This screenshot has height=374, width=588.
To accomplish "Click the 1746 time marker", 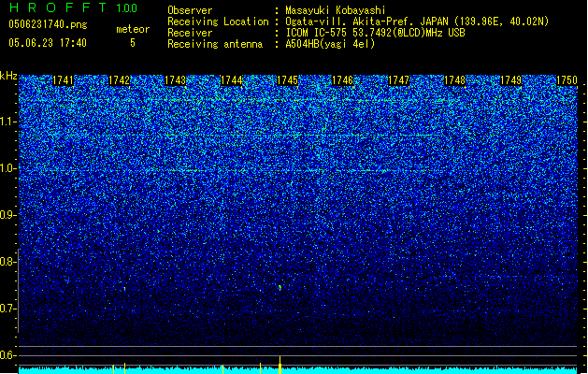I will [343, 80].
